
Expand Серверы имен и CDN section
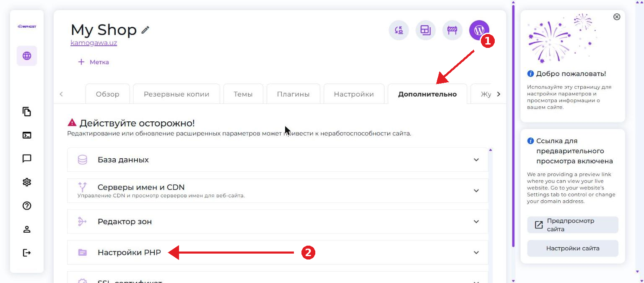pyautogui.click(x=278, y=191)
